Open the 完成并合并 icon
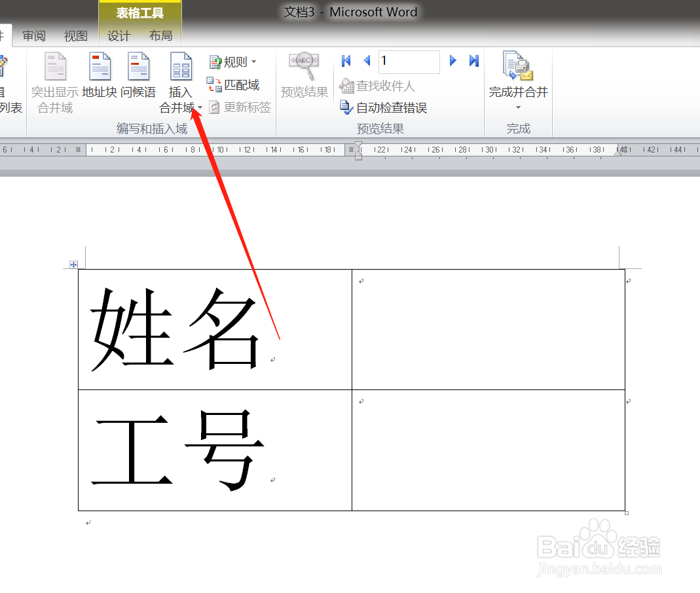The image size is (700, 593). (517, 72)
